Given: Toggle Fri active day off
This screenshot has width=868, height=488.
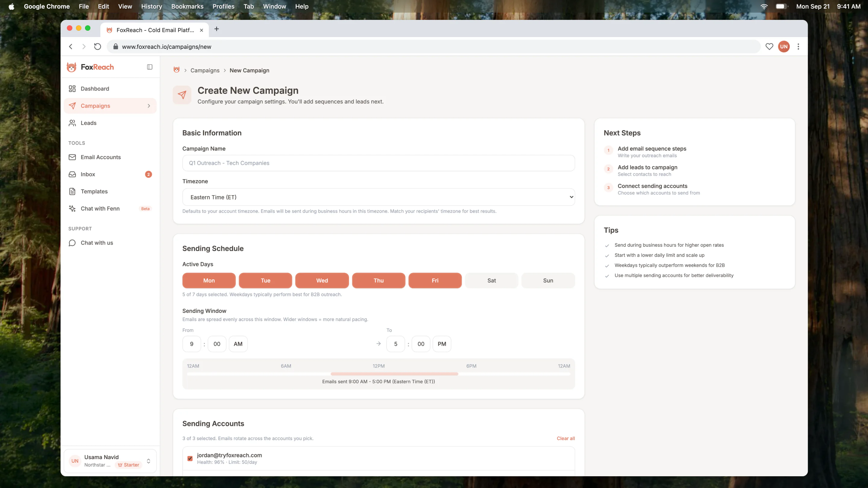Looking at the screenshot, I should (435, 280).
